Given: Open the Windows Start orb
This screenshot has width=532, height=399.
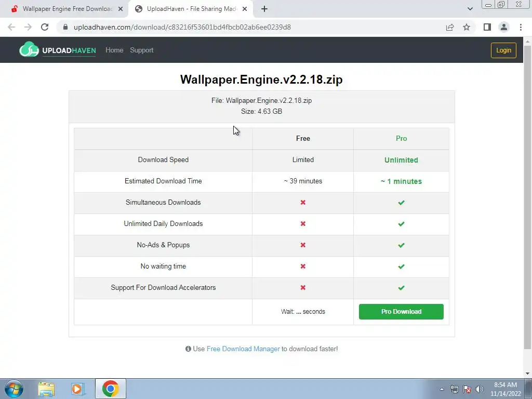Looking at the screenshot, I should (14, 389).
